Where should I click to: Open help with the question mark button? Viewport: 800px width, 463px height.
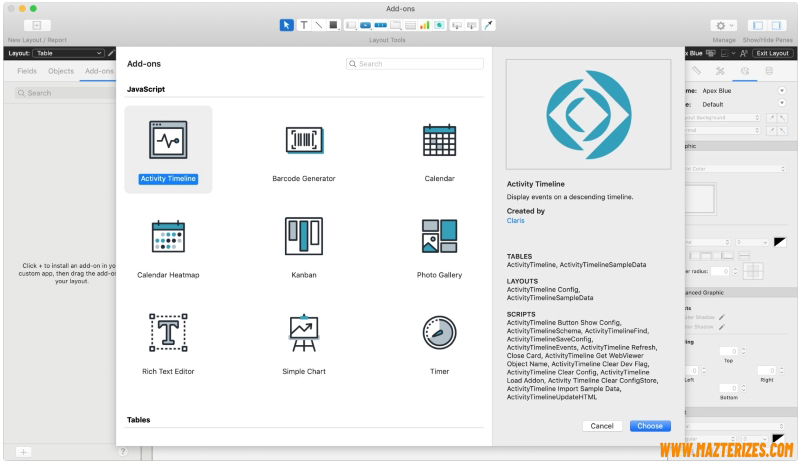click(x=122, y=451)
